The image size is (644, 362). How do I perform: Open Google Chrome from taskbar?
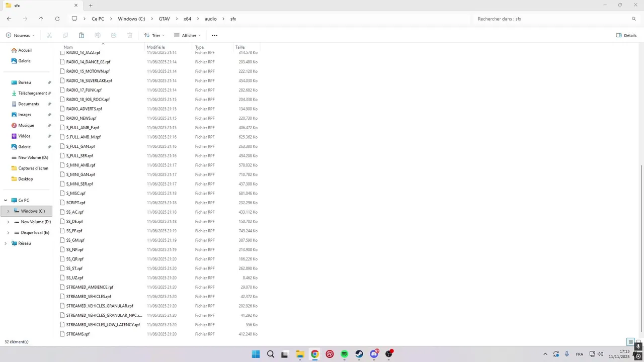click(314, 354)
